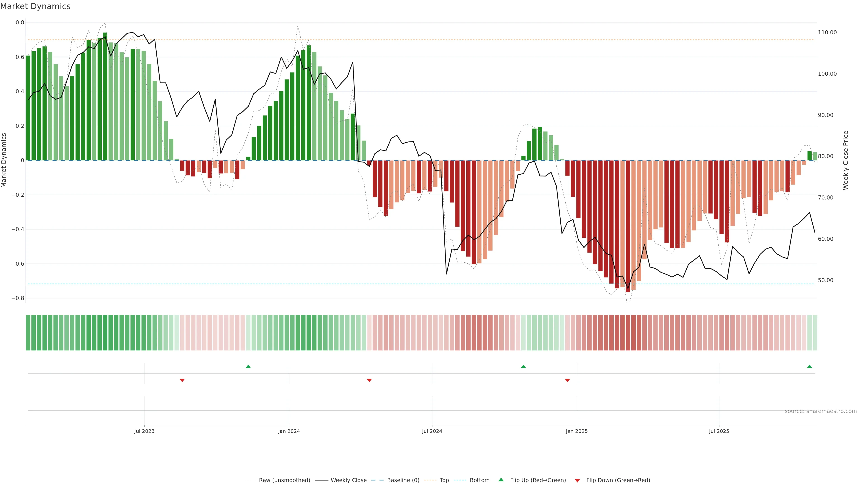Click the source: sharemaestro.com text
Image resolution: width=868 pixels, height=488 pixels.
[821, 411]
